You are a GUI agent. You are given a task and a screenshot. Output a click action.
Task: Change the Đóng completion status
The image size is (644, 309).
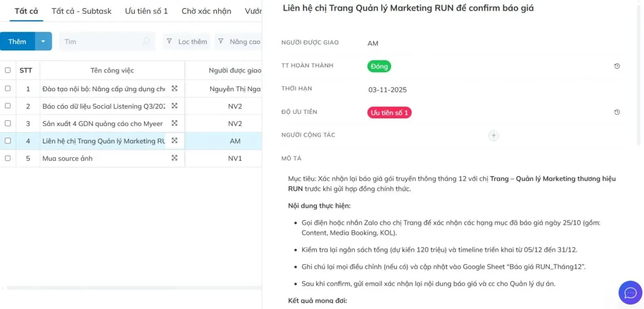pyautogui.click(x=379, y=66)
